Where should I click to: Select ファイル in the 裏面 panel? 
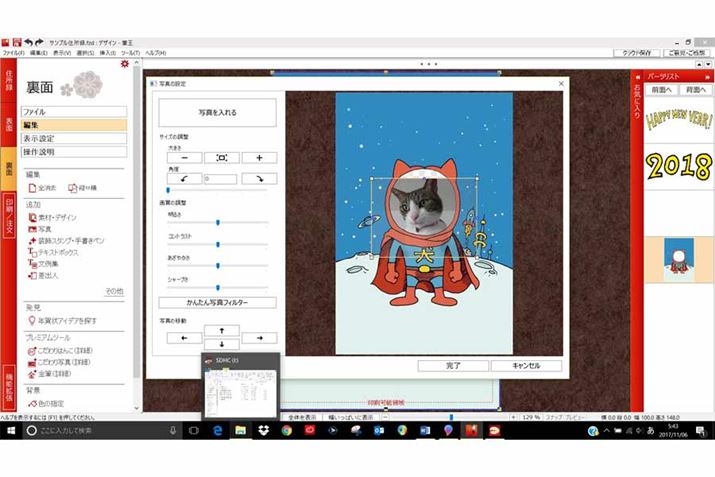coord(74,112)
